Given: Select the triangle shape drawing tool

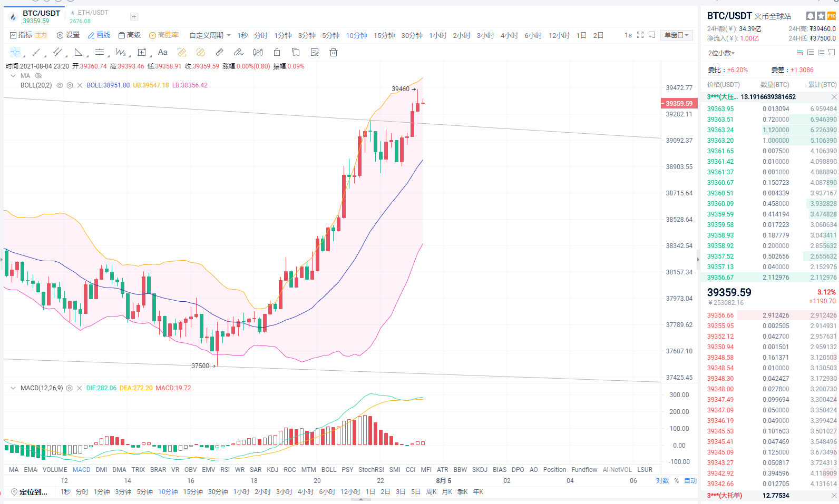Looking at the screenshot, I should pyautogui.click(x=78, y=52).
